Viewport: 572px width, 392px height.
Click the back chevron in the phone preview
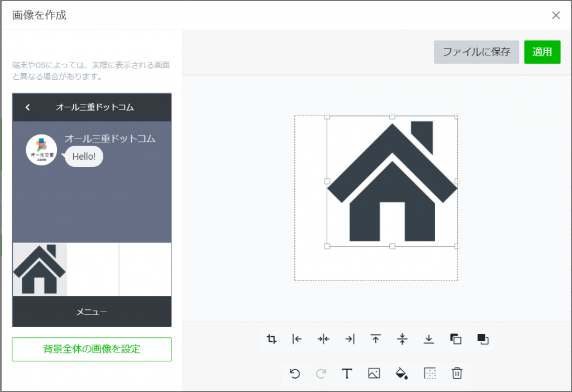click(28, 107)
